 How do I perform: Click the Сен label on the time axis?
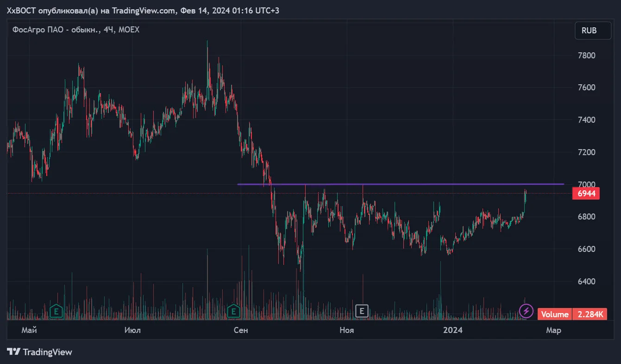pyautogui.click(x=241, y=330)
